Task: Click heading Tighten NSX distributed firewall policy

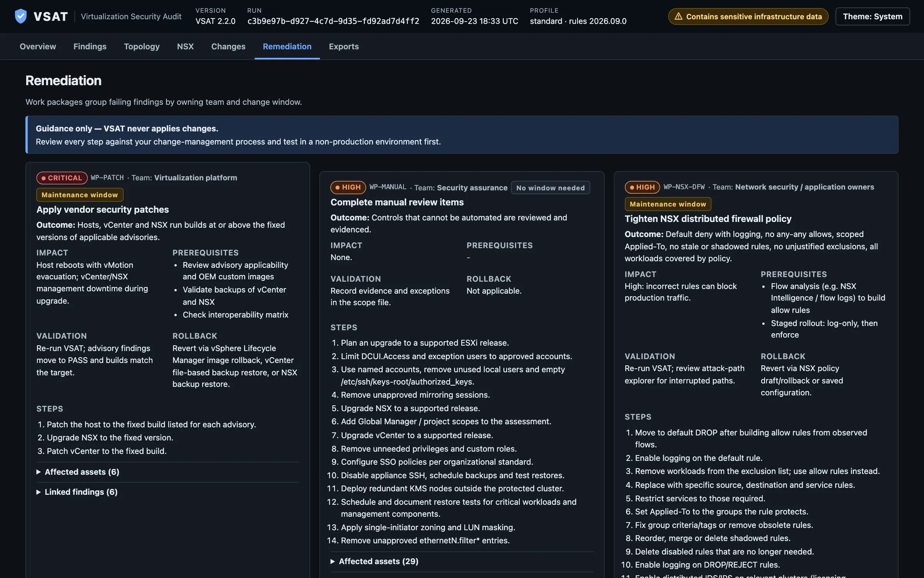Action: point(708,219)
